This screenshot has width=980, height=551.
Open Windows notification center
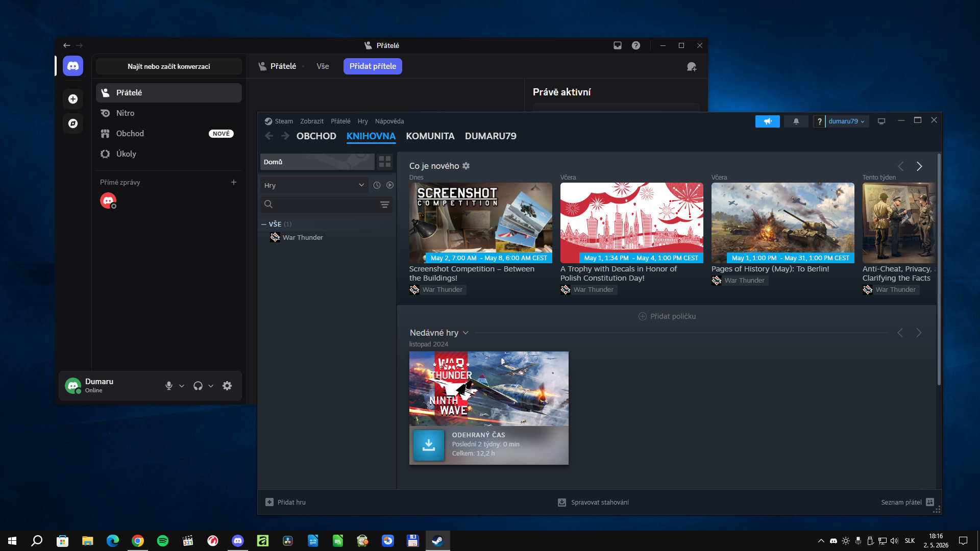point(963,541)
